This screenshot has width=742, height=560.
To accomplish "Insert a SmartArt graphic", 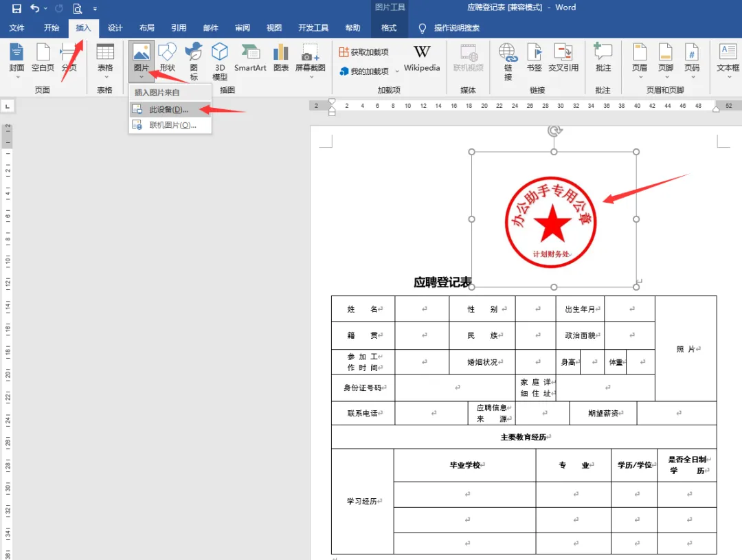I will point(250,58).
